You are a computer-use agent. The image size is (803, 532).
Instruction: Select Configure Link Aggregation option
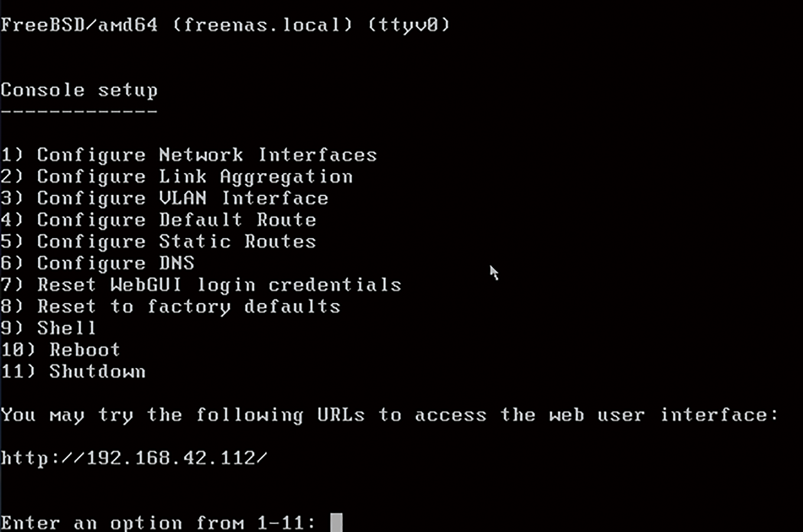point(177,178)
